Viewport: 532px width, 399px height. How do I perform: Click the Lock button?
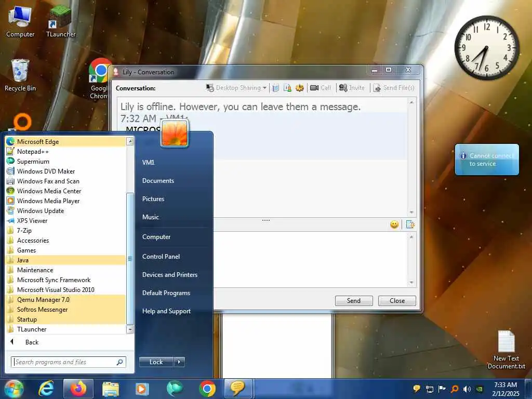pos(156,362)
